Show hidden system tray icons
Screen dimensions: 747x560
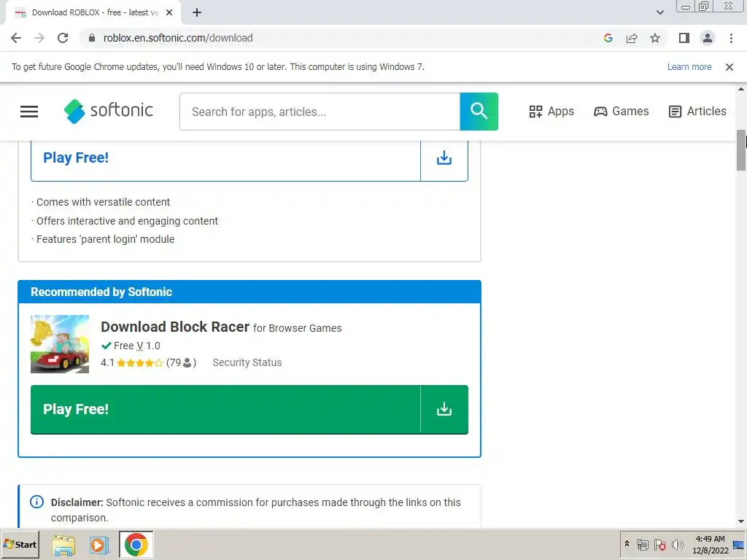click(627, 544)
